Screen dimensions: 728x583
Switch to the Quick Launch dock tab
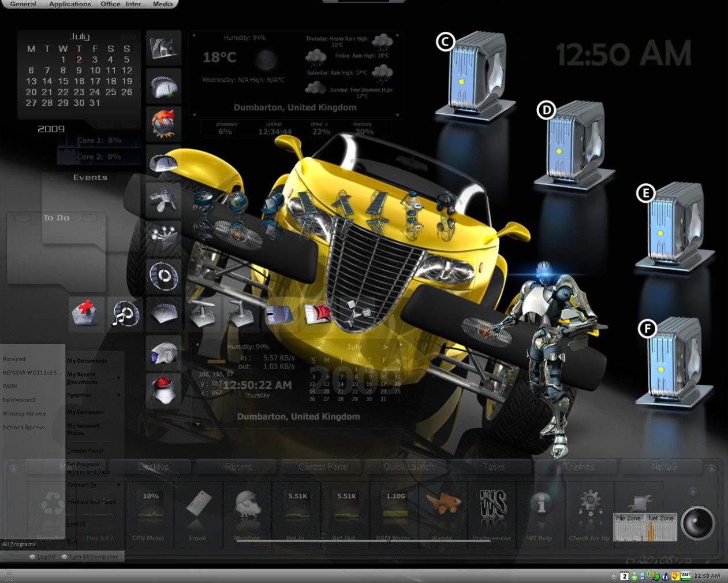point(409,467)
